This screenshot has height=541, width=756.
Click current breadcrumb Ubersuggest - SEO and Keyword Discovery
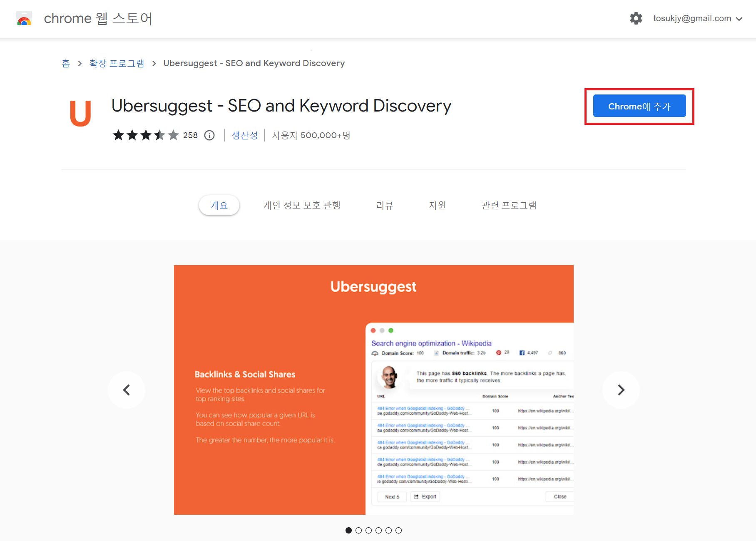(x=254, y=63)
